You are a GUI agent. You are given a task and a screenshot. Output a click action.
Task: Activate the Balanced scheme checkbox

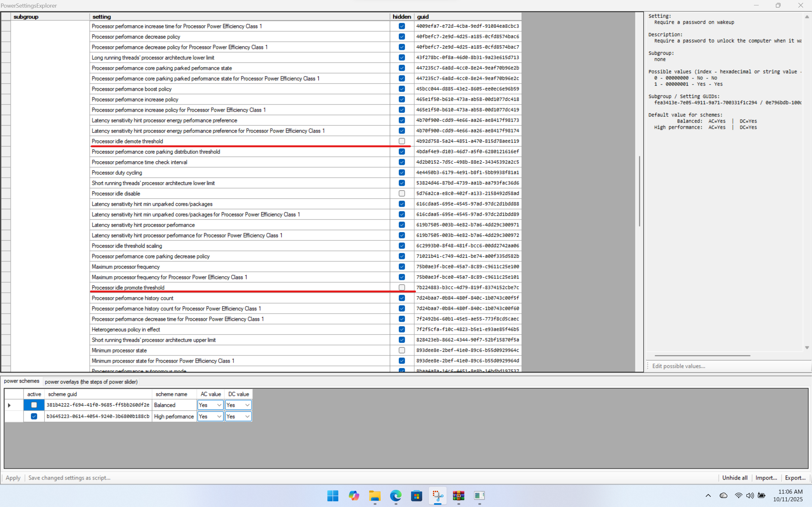tap(34, 405)
